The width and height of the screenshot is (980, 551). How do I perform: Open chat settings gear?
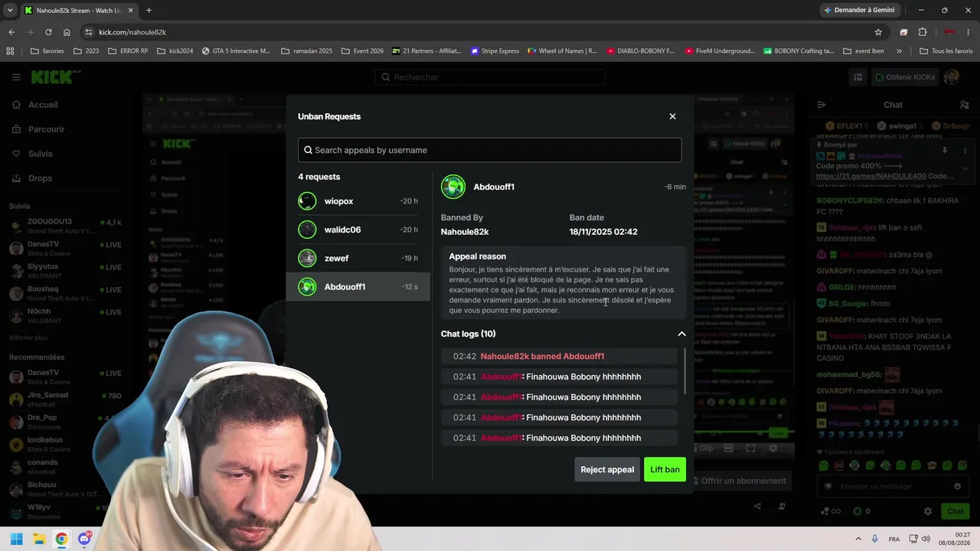pyautogui.click(x=928, y=511)
